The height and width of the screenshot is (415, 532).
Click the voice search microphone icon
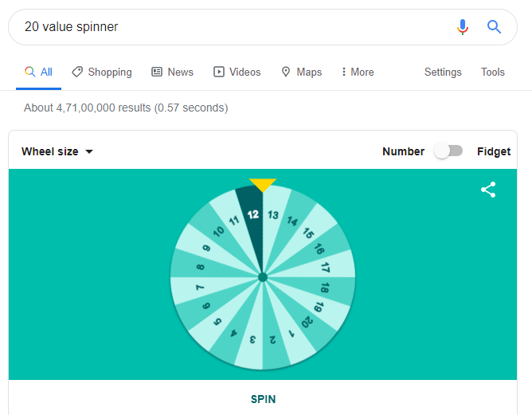463,27
